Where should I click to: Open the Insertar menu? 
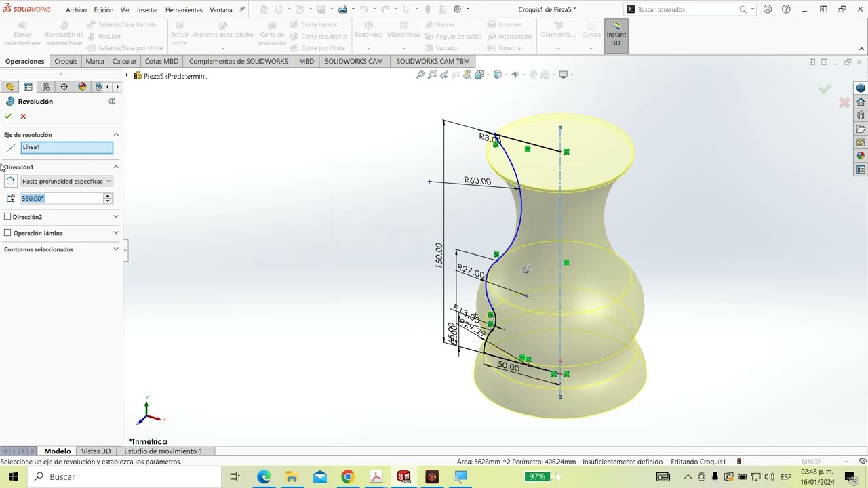tap(147, 10)
